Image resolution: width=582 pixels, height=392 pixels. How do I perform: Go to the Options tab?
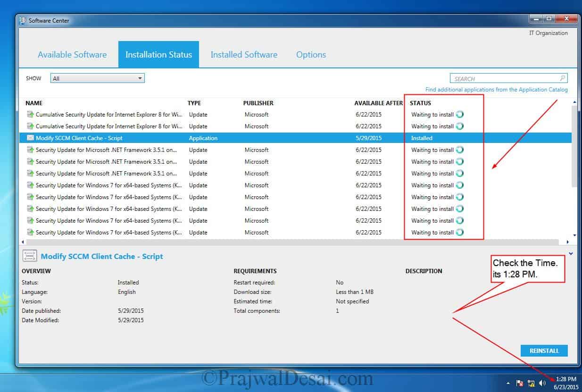click(311, 55)
